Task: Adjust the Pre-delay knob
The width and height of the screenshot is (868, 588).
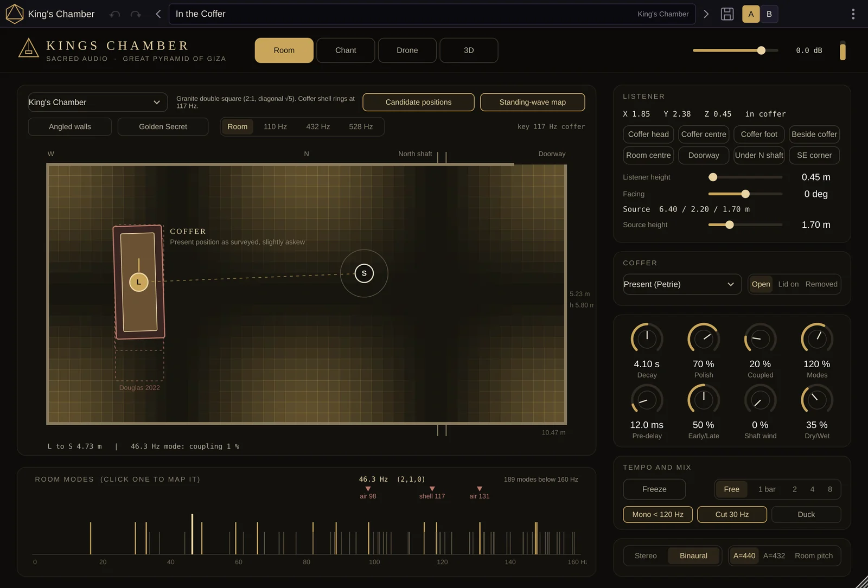Action: pyautogui.click(x=647, y=400)
